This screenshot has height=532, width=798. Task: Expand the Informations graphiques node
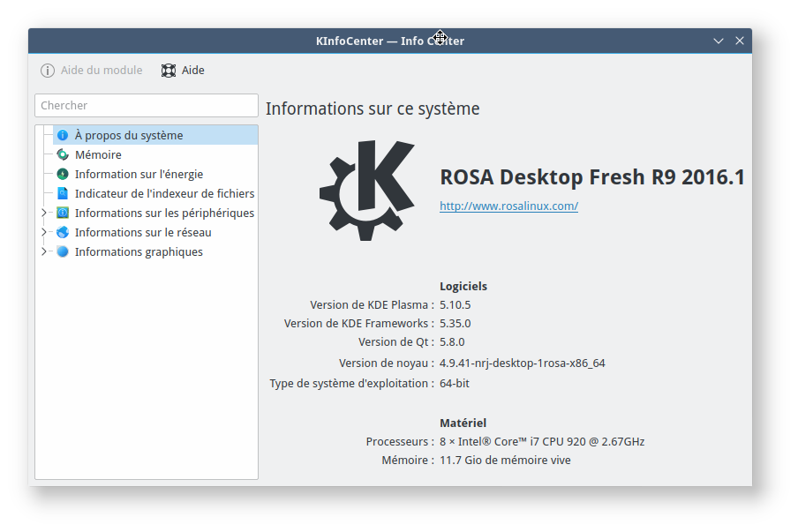(x=44, y=251)
